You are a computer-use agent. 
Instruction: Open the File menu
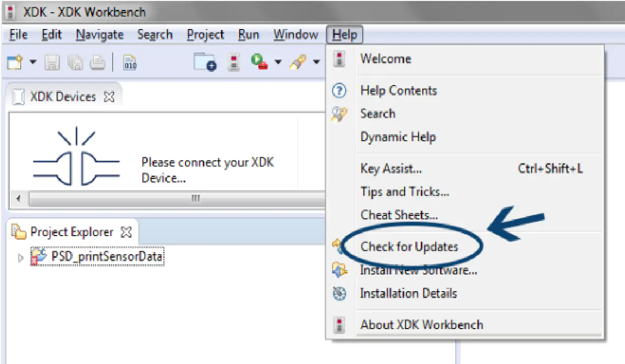click(x=19, y=35)
